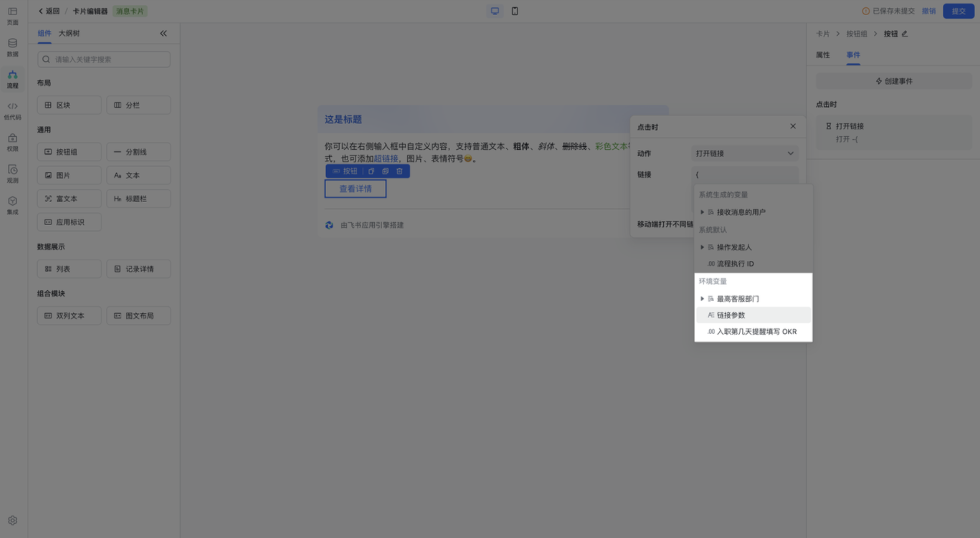Click the 撤销 link

pos(929,11)
